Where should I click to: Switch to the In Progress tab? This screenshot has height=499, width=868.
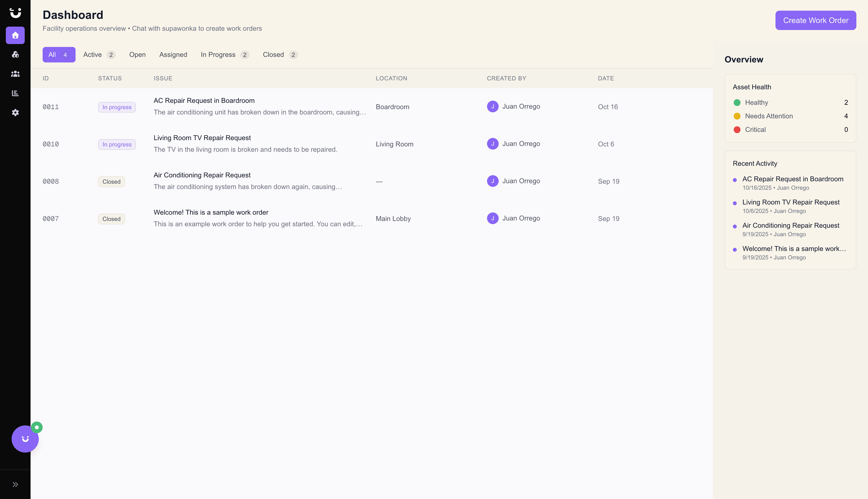[x=224, y=55]
